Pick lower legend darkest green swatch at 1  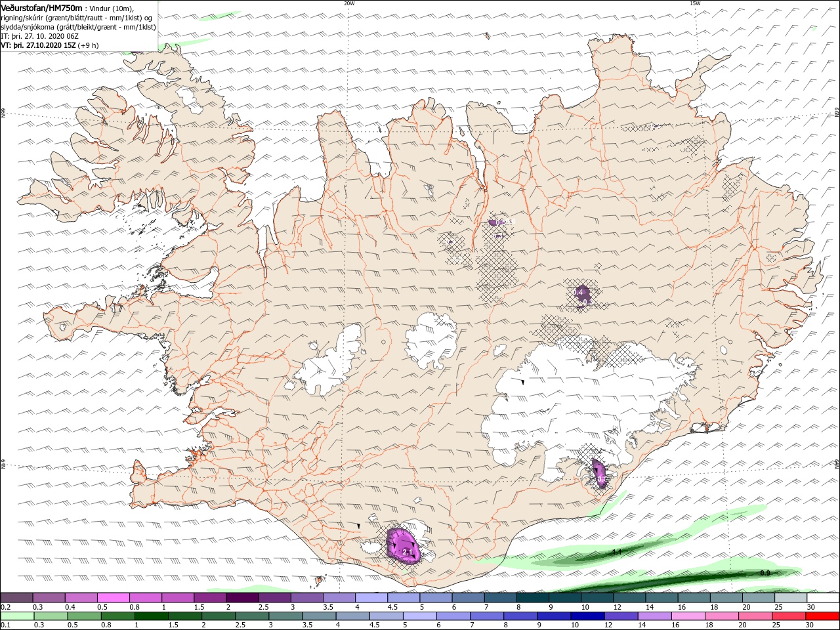click(x=151, y=616)
